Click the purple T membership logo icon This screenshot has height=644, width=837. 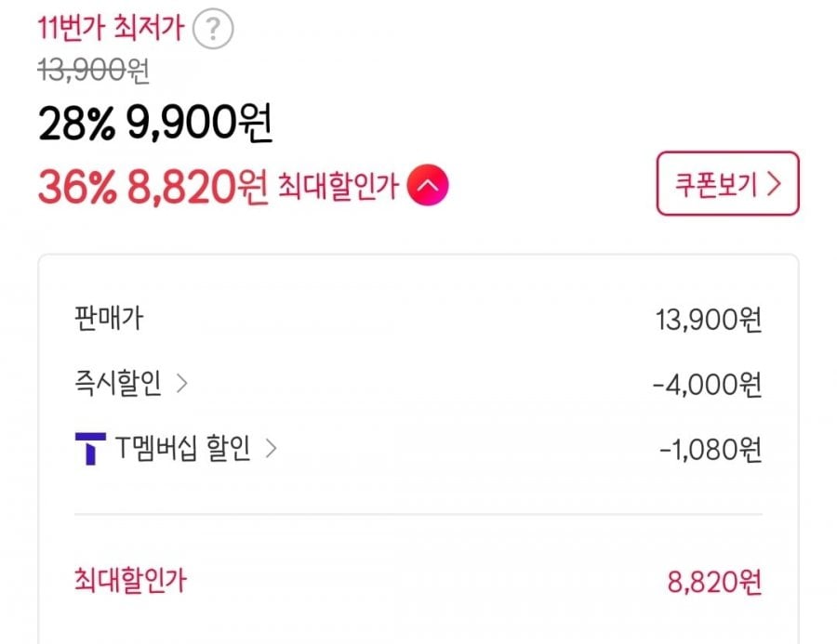click(x=89, y=450)
